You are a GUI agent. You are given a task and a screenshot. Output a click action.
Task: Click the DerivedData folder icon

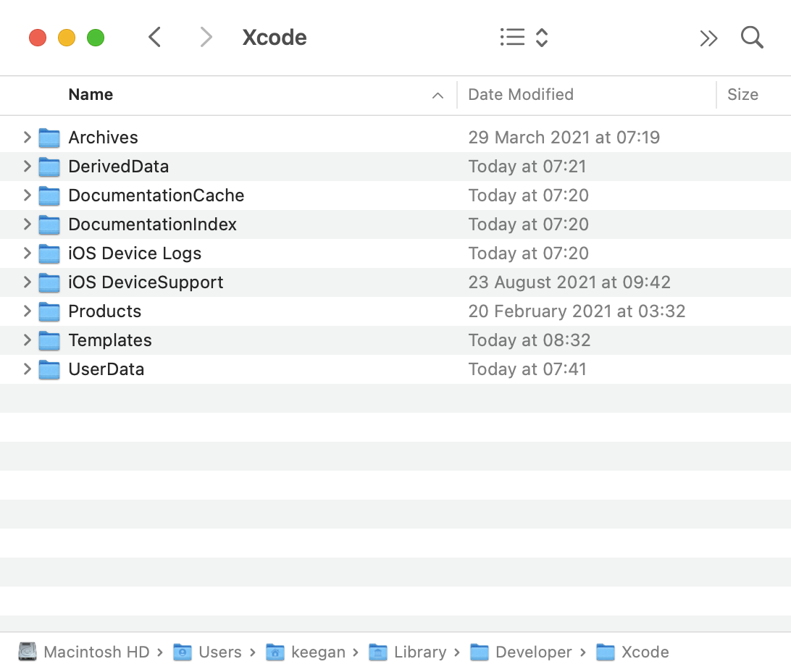pos(49,167)
